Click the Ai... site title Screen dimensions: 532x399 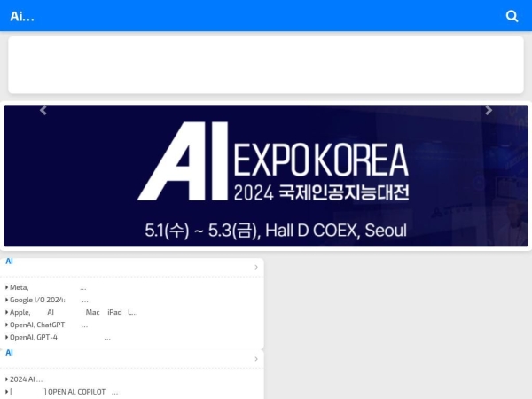pos(22,16)
